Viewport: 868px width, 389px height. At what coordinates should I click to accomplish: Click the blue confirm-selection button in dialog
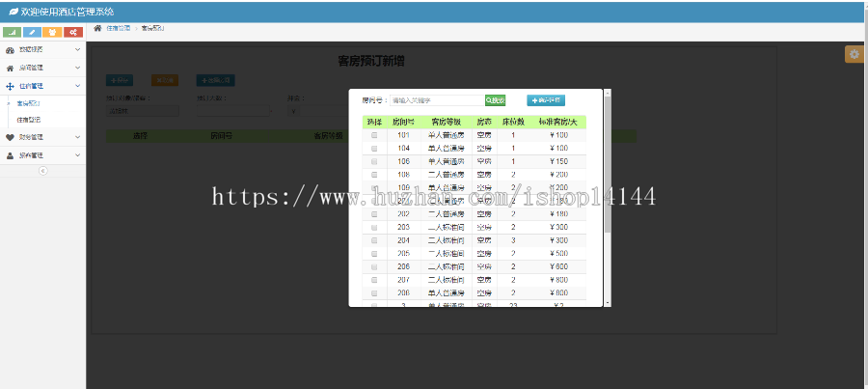tap(546, 100)
